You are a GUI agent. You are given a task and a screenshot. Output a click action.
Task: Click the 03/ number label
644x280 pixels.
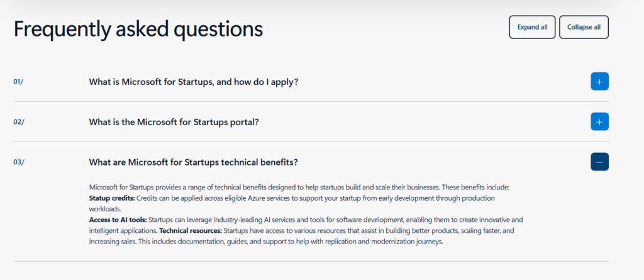(x=19, y=162)
